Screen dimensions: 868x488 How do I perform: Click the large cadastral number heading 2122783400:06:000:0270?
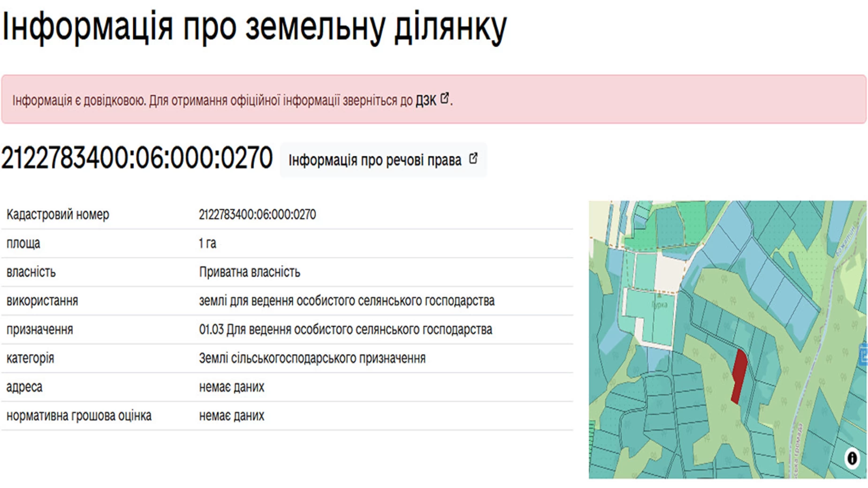137,158
